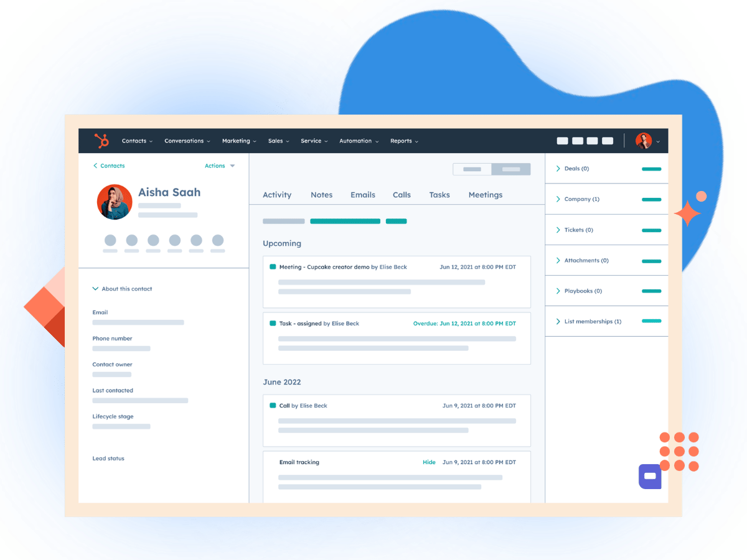Open the Service navigation menu
This screenshot has width=747, height=560.
coord(314,141)
